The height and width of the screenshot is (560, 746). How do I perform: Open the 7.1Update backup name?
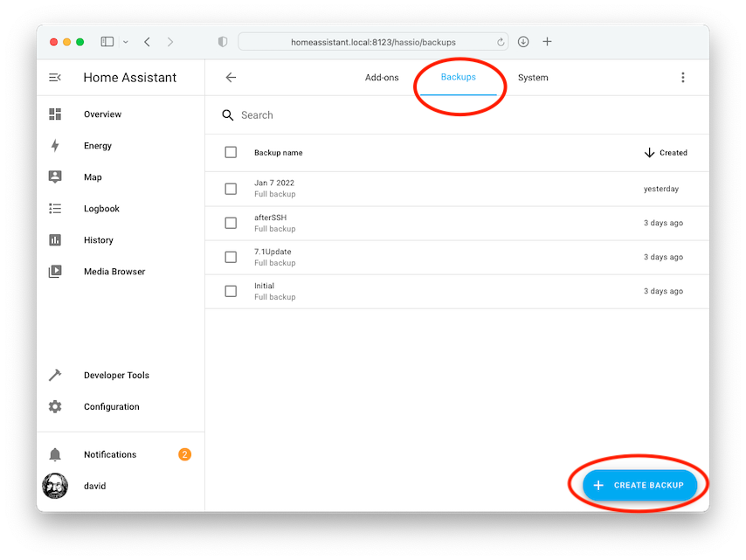tap(273, 252)
